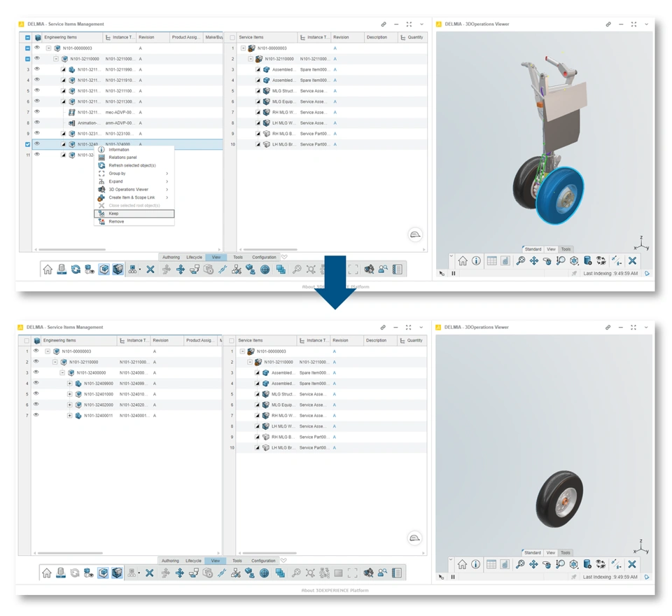This screenshot has height=616, width=672.
Task: Toggle eye visibility for N101-00000003 in top Engineering tree
Action: click(37, 48)
